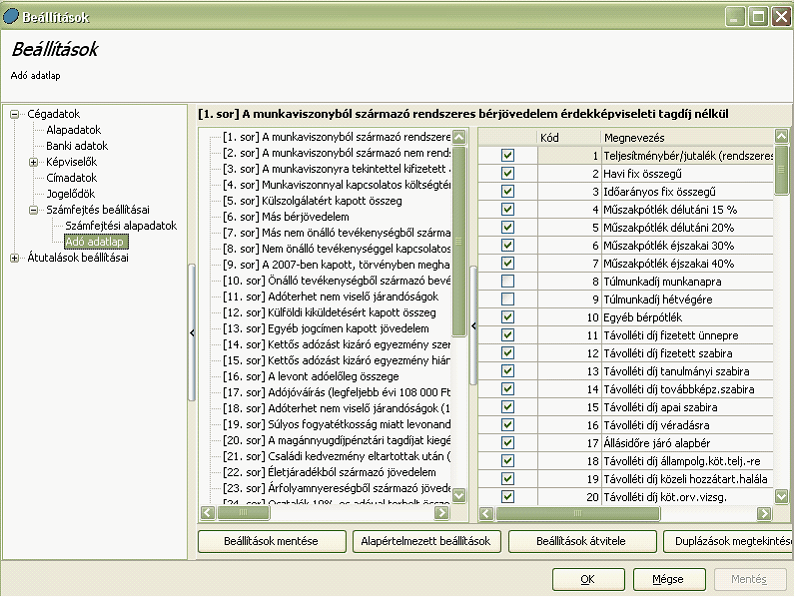The image size is (795, 597).
Task: Collapse sor list panel with splitter arrow
Action: [474, 326]
